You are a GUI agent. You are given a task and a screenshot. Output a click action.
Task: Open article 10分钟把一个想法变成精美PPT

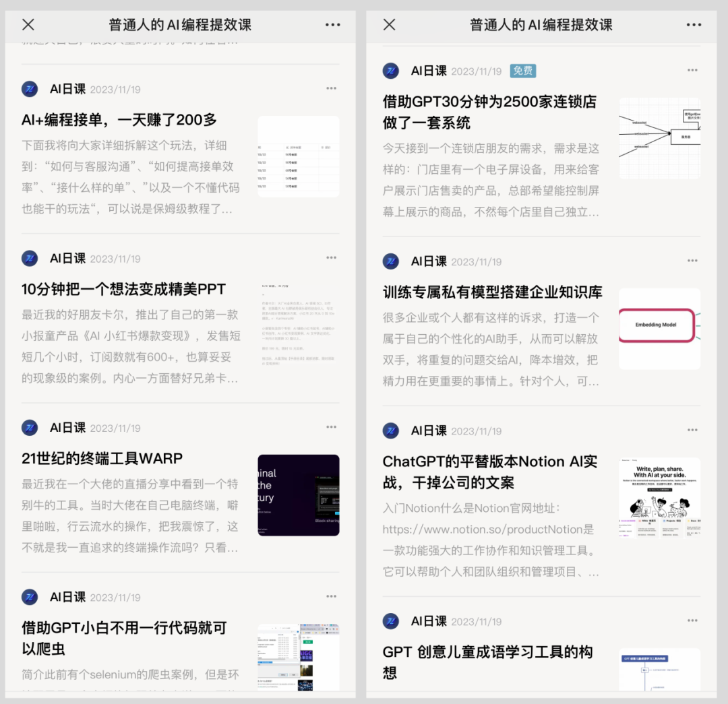(123, 289)
